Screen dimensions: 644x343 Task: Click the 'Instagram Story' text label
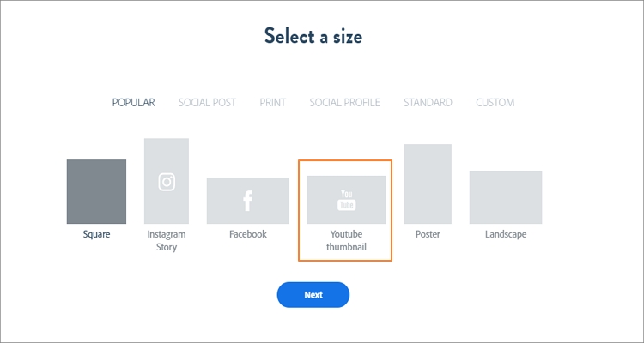coord(167,240)
